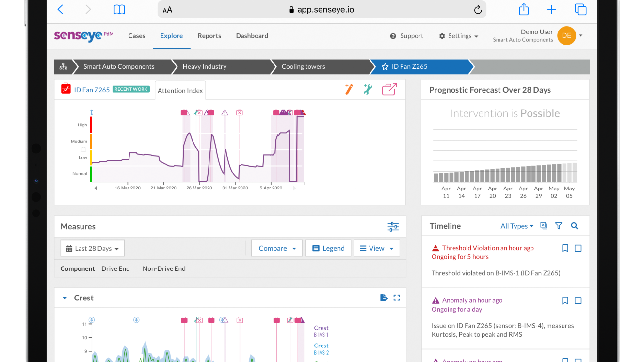
Task: Toggle the chart Legend button
Action: click(x=328, y=248)
